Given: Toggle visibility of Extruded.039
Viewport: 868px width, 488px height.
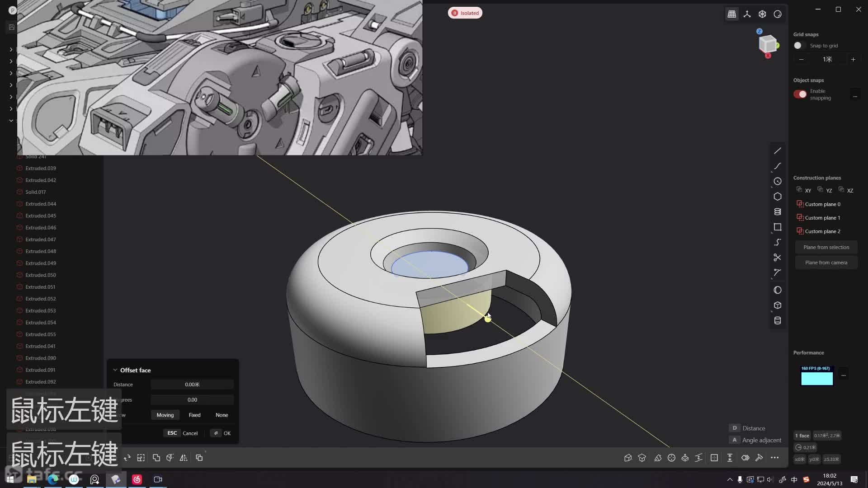Looking at the screenshot, I should pyautogui.click(x=19, y=168).
